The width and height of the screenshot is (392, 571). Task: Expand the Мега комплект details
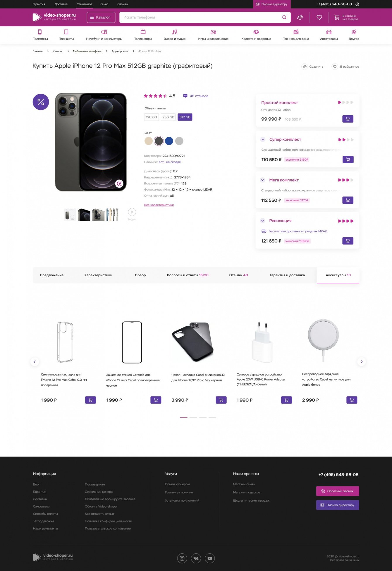pyautogui.click(x=263, y=180)
